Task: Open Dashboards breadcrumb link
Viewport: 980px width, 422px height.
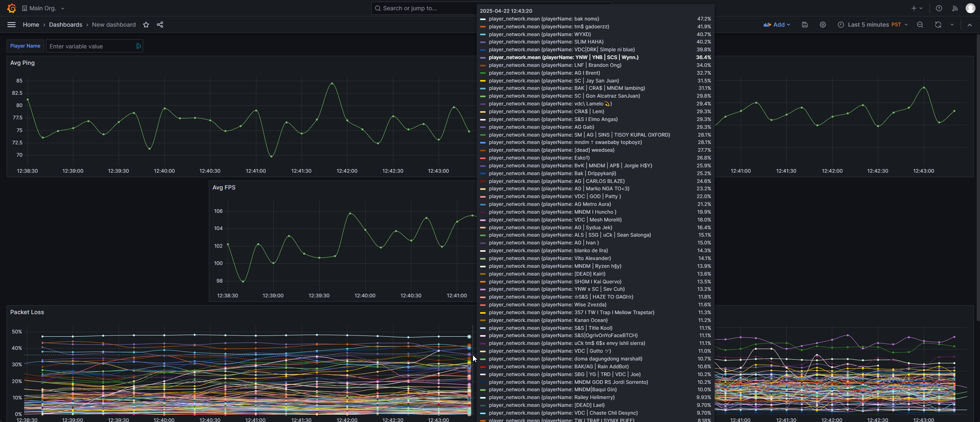Action: 66,25
